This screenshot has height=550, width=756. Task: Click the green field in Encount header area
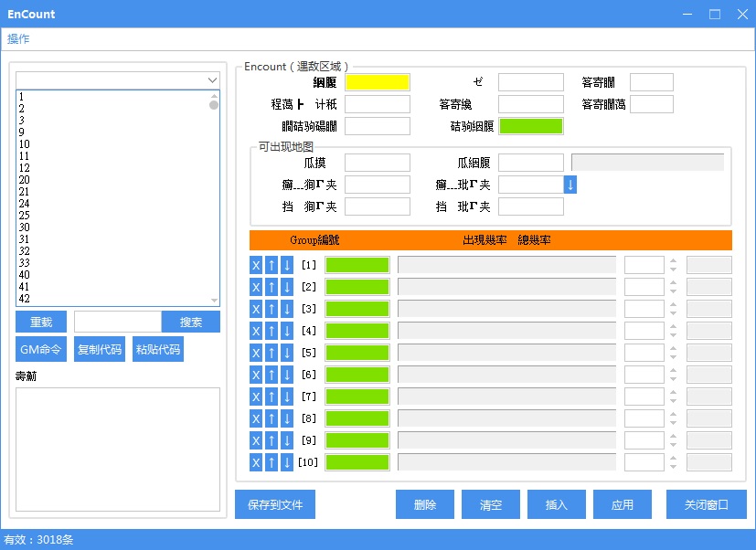pyautogui.click(x=531, y=126)
